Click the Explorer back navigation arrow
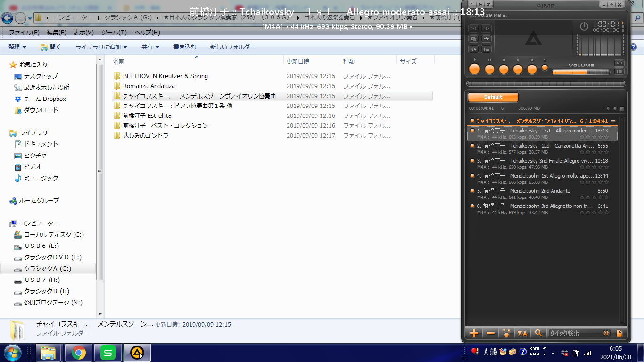The image size is (644, 362). [x=7, y=18]
